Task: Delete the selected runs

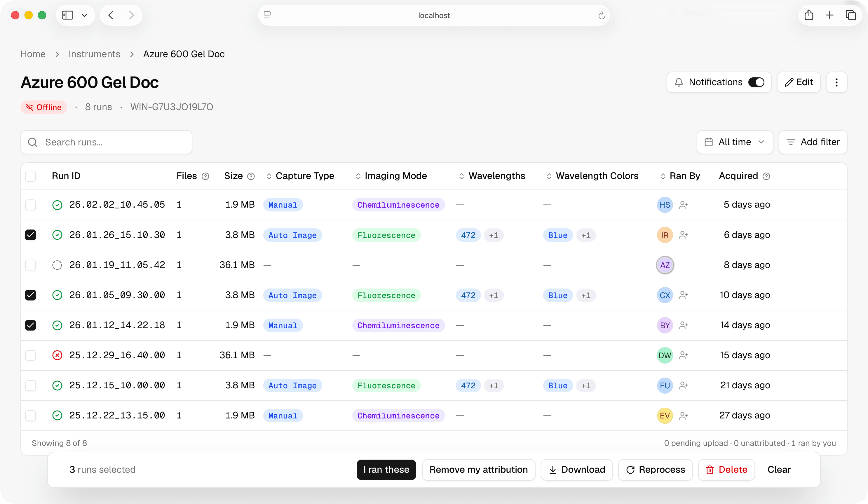Action: tap(726, 470)
